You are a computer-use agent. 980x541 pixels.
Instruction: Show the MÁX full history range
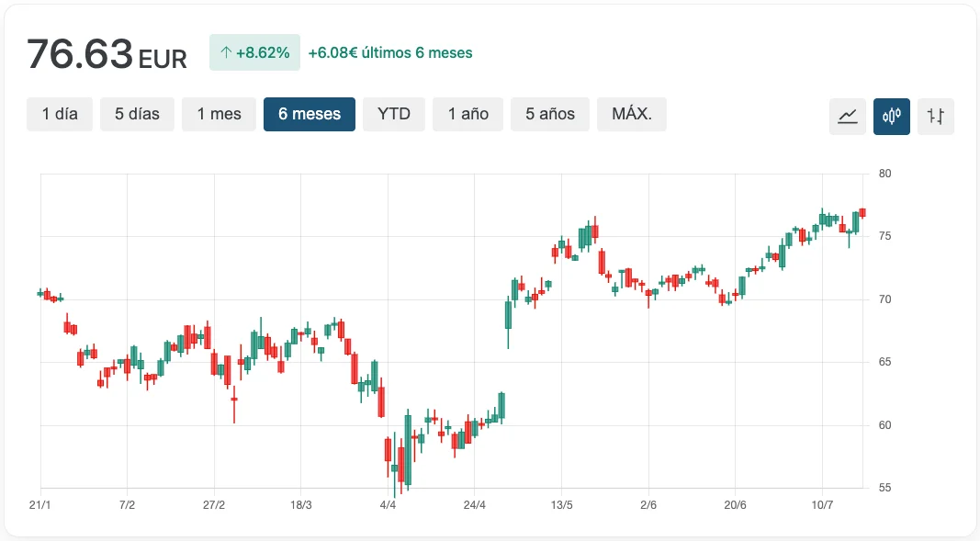pyautogui.click(x=632, y=115)
